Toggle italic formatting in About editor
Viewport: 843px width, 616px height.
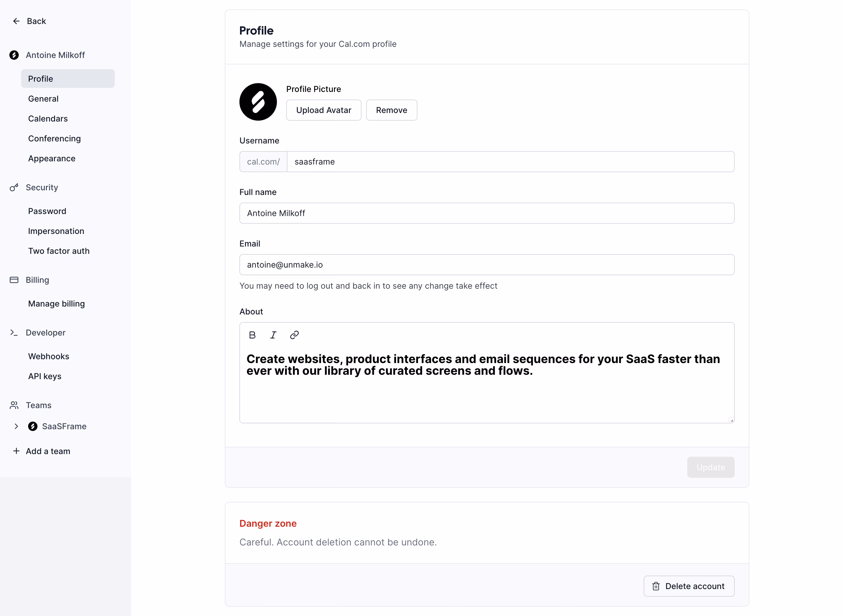click(273, 335)
